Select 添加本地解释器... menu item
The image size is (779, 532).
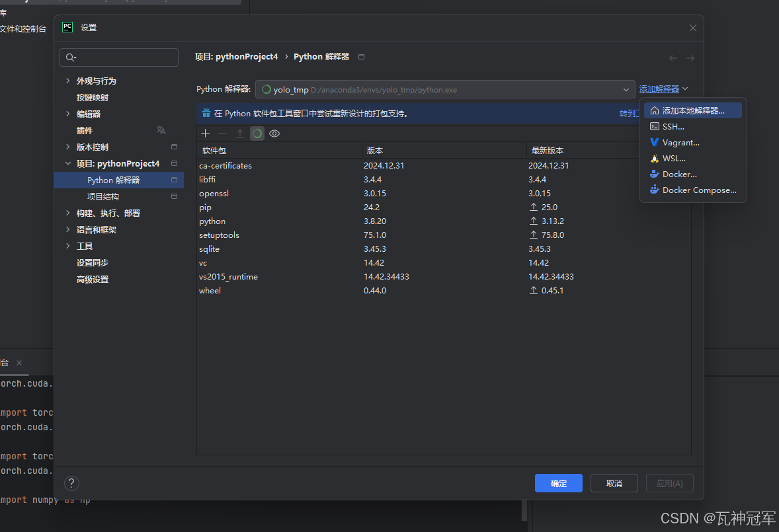coord(692,110)
